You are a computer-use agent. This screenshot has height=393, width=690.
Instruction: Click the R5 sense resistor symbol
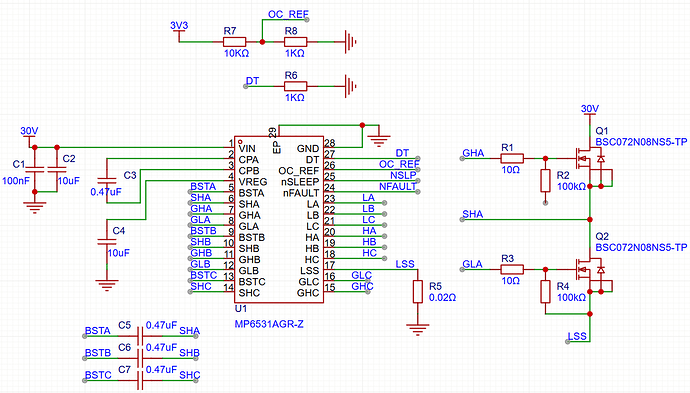418,291
